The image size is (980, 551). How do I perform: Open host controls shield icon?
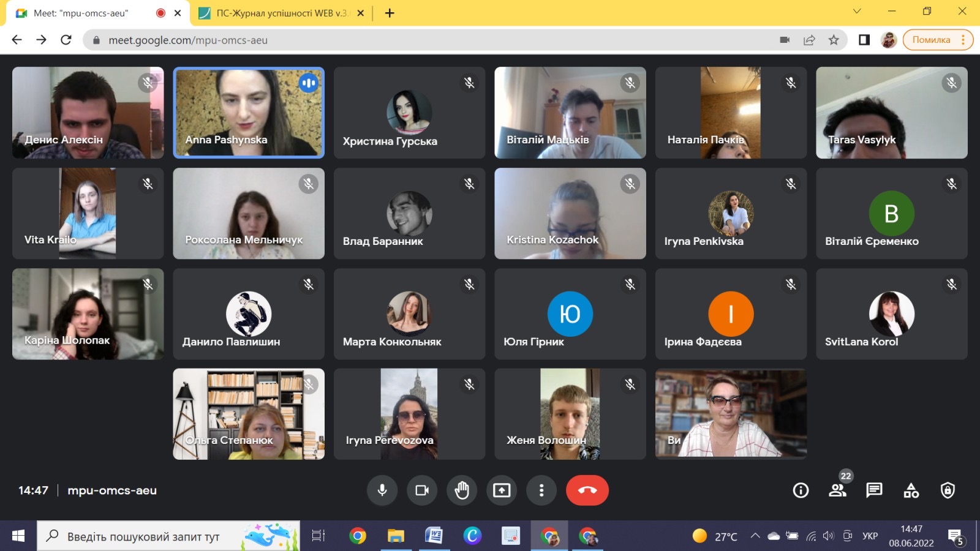[948, 490]
